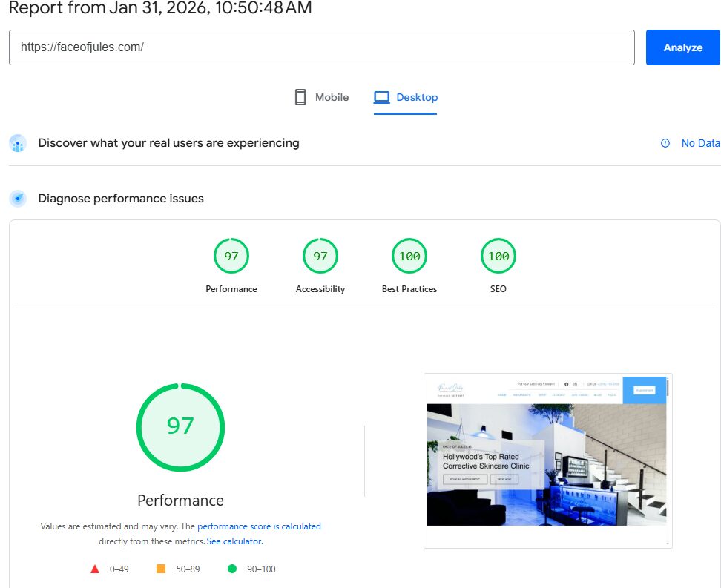This screenshot has width=721, height=588.
Task: Jump to SEO score gauge 100
Action: pyautogui.click(x=498, y=257)
